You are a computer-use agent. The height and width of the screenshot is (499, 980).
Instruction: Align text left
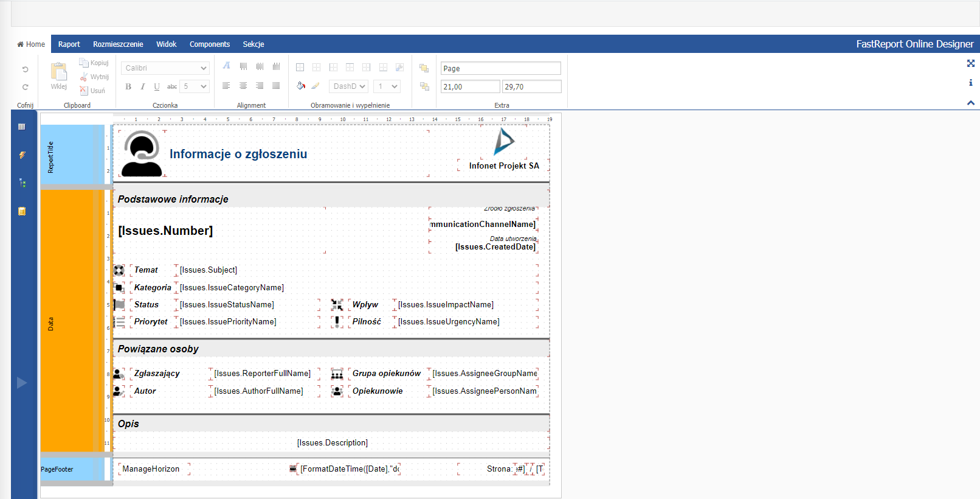click(226, 86)
